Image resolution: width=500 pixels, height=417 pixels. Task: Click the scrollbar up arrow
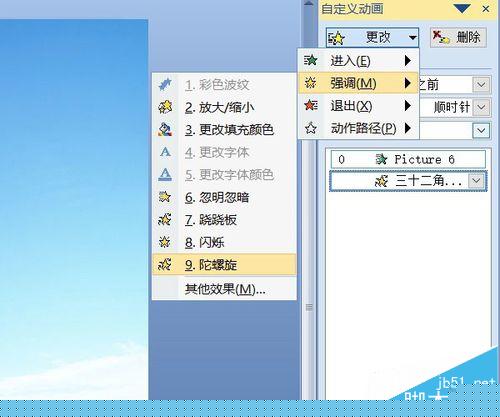click(x=309, y=4)
